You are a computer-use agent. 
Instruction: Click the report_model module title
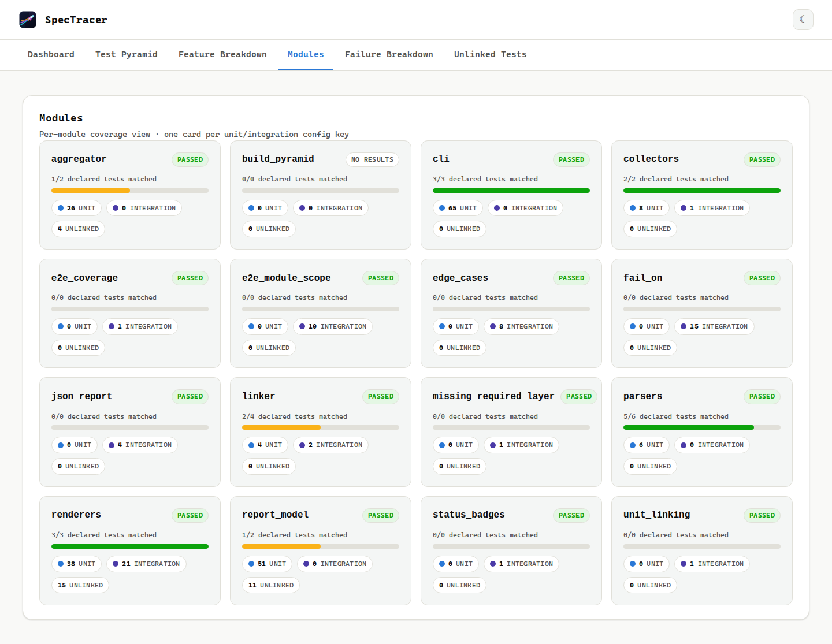tap(276, 515)
